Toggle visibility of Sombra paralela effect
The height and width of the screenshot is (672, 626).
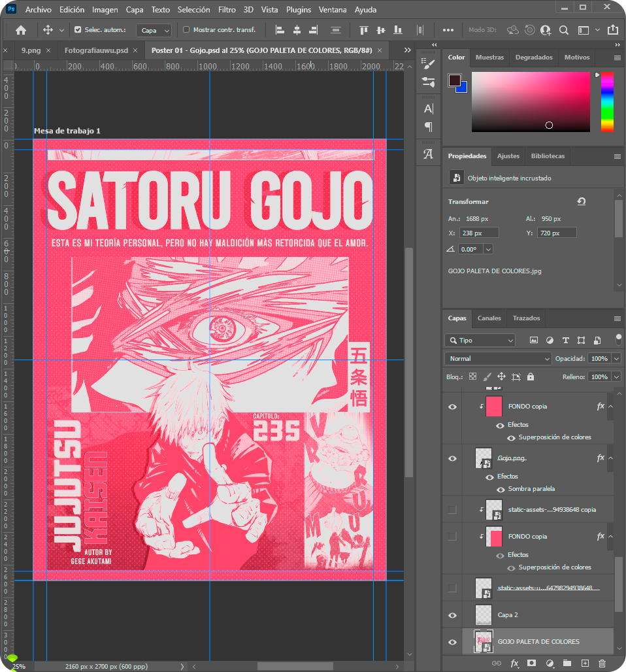pyautogui.click(x=501, y=489)
